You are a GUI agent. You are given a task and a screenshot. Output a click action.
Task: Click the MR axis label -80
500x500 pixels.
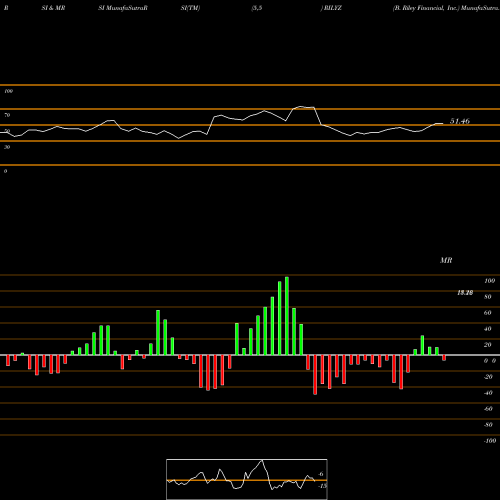click(x=488, y=425)
